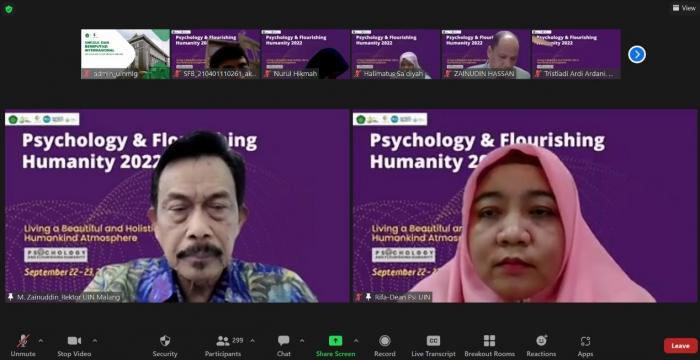
Task: Open the View layout menu
Action: (684, 8)
